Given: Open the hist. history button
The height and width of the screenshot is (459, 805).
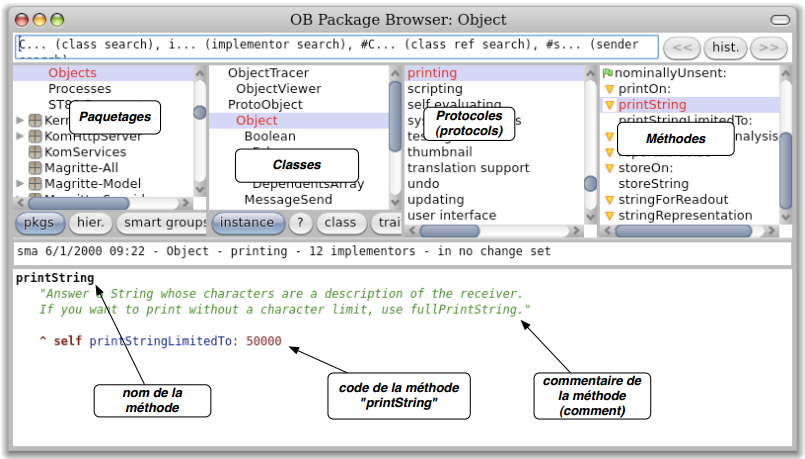Looking at the screenshot, I should (724, 47).
